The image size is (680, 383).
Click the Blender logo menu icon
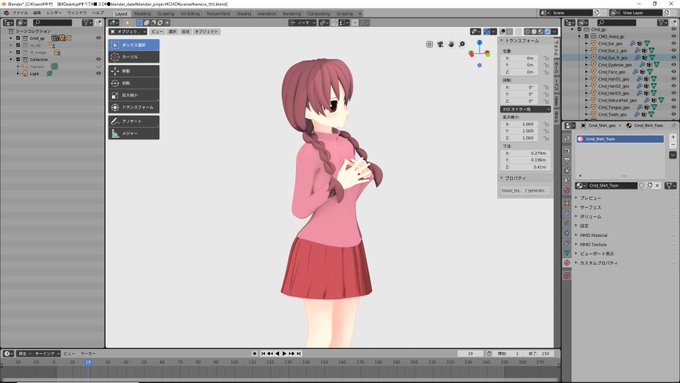click(6, 13)
